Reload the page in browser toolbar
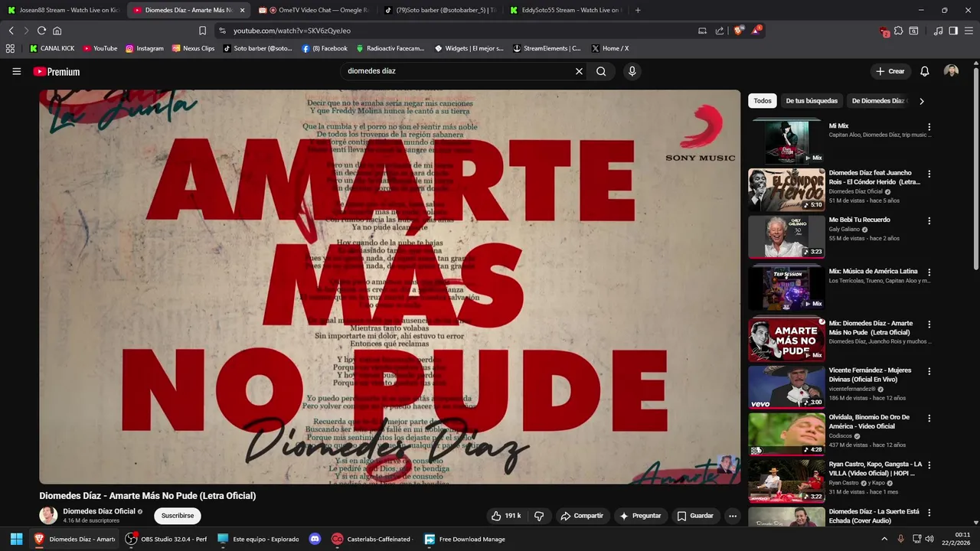The width and height of the screenshot is (980, 551). pos(41,31)
